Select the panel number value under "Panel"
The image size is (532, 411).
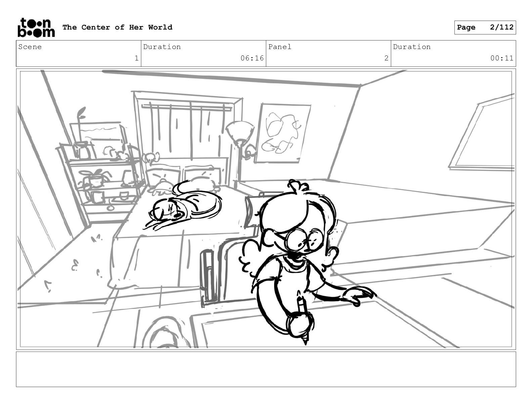[386, 58]
